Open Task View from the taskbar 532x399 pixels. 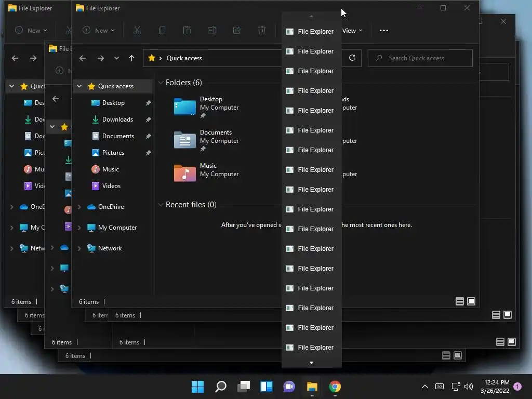pos(243,387)
